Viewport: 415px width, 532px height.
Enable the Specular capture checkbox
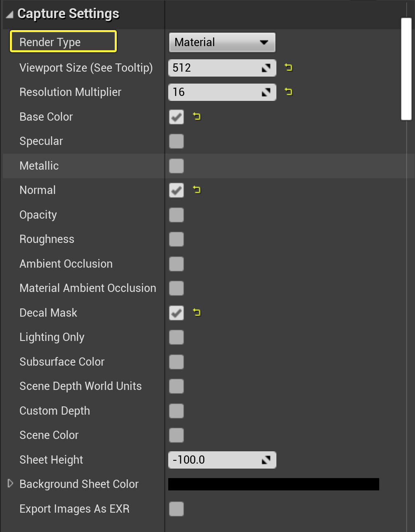pyautogui.click(x=176, y=141)
